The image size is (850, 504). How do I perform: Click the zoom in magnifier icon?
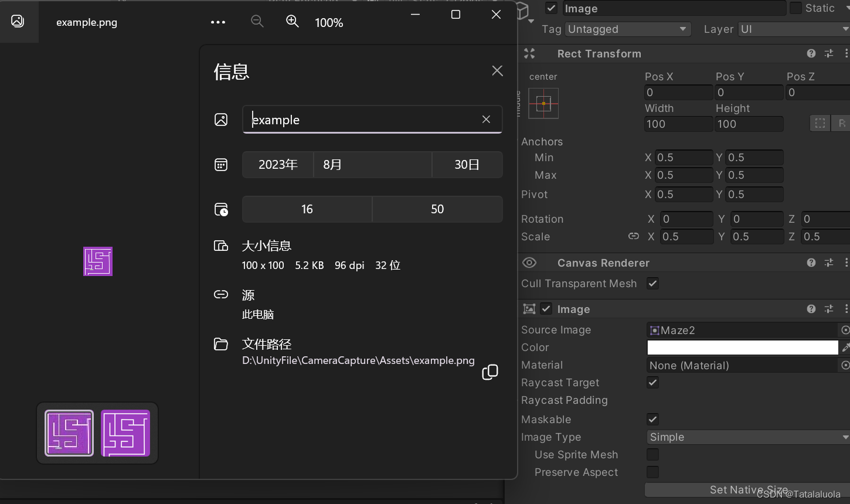(x=293, y=22)
